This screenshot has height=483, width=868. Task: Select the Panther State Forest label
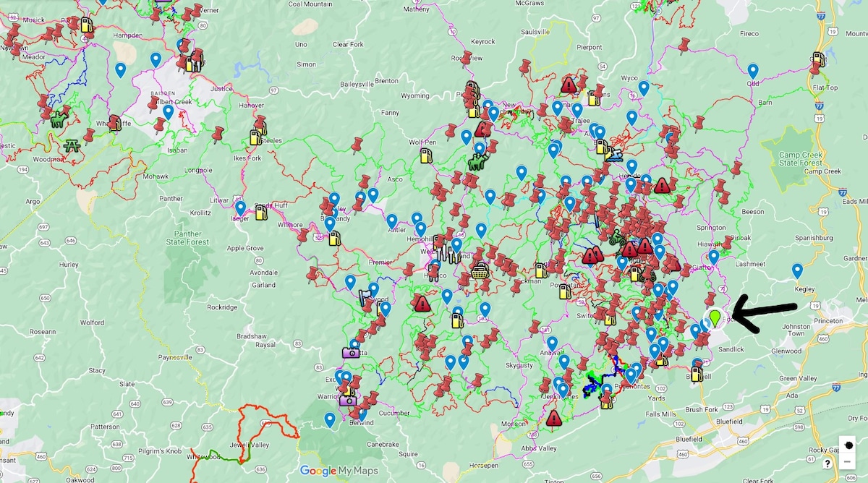coord(189,239)
